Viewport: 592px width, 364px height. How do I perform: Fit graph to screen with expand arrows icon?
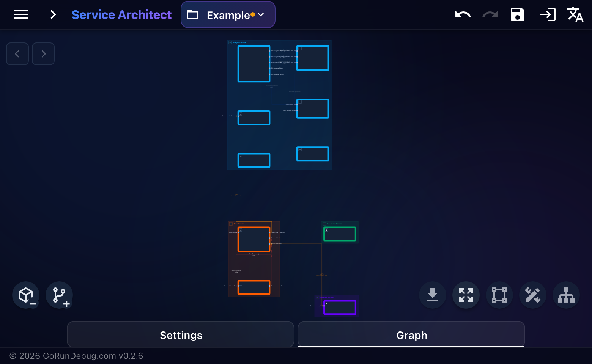pos(466,295)
